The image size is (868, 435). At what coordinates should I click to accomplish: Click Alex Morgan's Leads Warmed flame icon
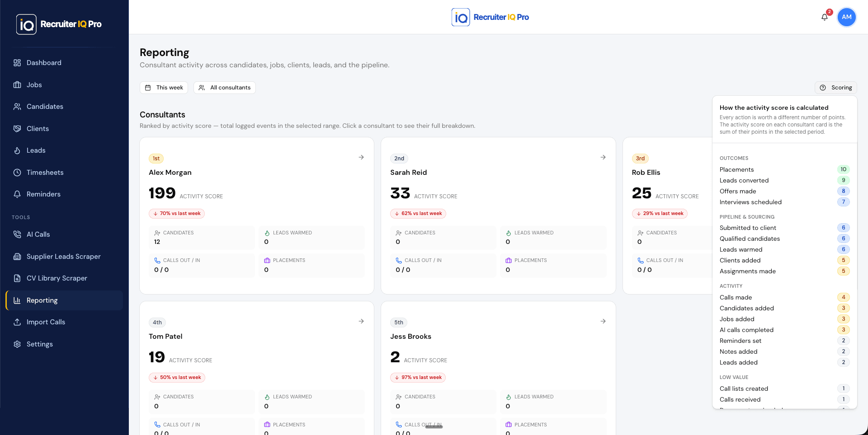267,233
